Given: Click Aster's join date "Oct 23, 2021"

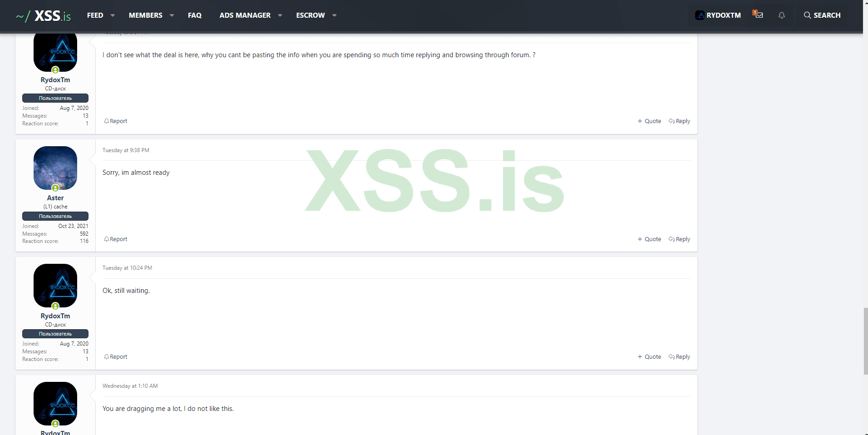Looking at the screenshot, I should tap(73, 226).
